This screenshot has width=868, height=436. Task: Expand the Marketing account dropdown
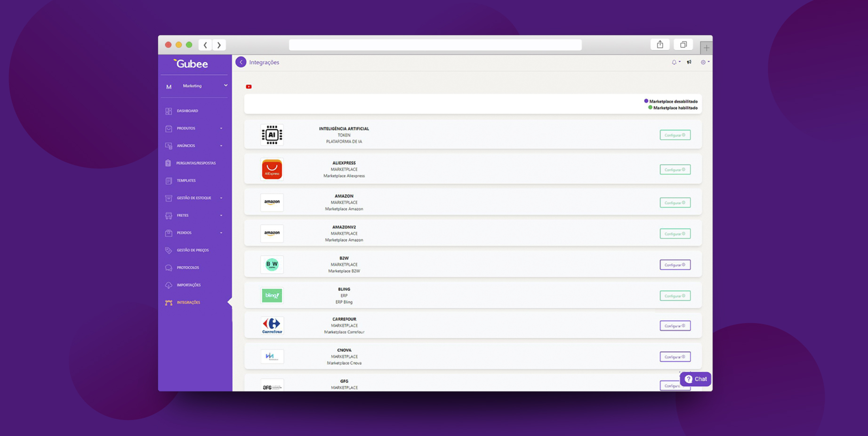pos(225,86)
